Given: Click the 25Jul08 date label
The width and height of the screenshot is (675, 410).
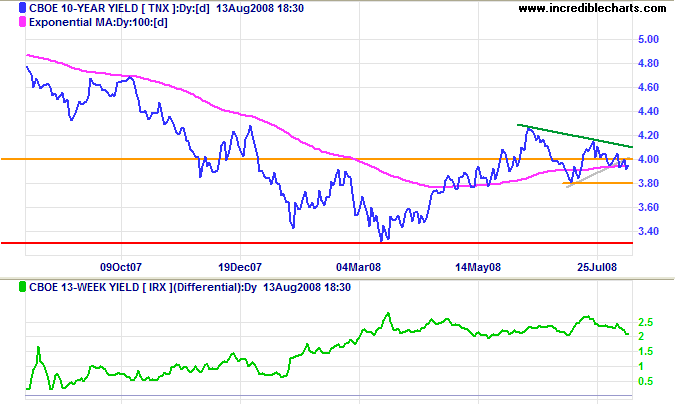Looking at the screenshot, I should click(597, 267).
